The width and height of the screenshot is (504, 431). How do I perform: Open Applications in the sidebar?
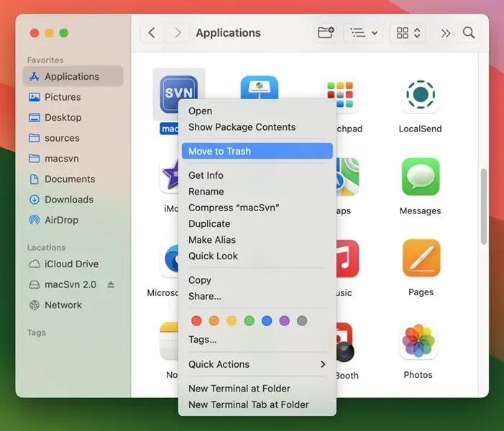coord(73,76)
